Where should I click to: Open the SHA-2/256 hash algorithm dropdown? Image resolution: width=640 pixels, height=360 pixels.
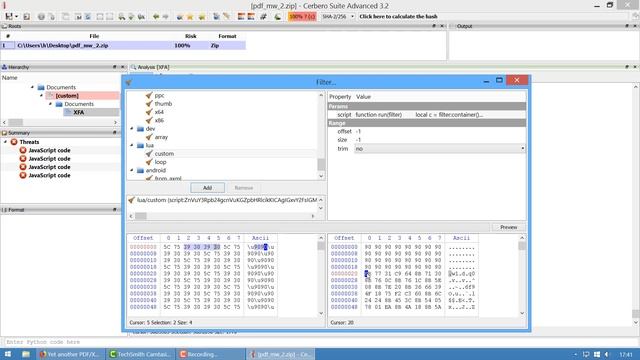[338, 16]
